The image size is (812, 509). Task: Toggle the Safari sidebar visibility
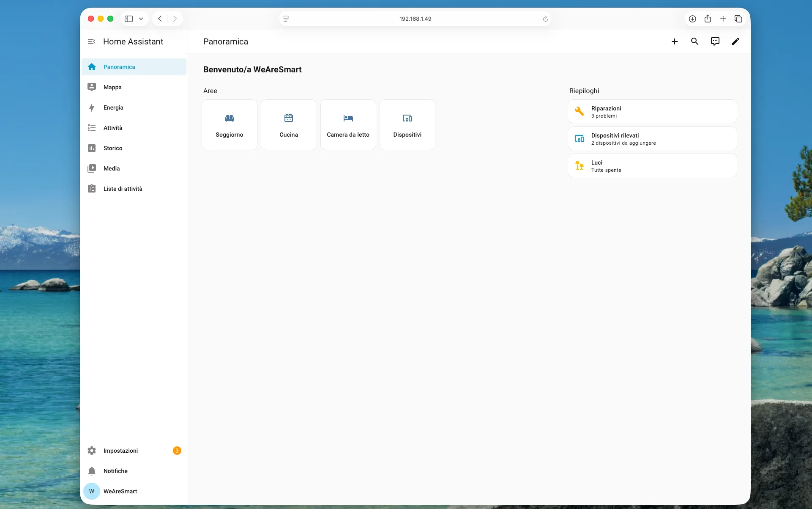pos(128,19)
